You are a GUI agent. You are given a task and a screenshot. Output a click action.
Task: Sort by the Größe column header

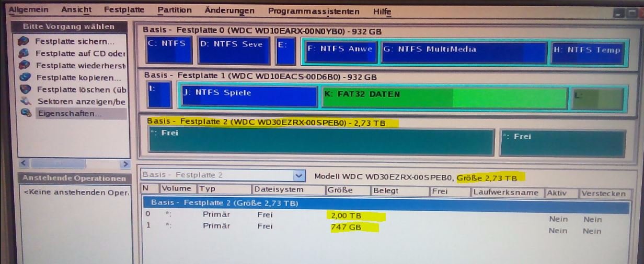(348, 190)
